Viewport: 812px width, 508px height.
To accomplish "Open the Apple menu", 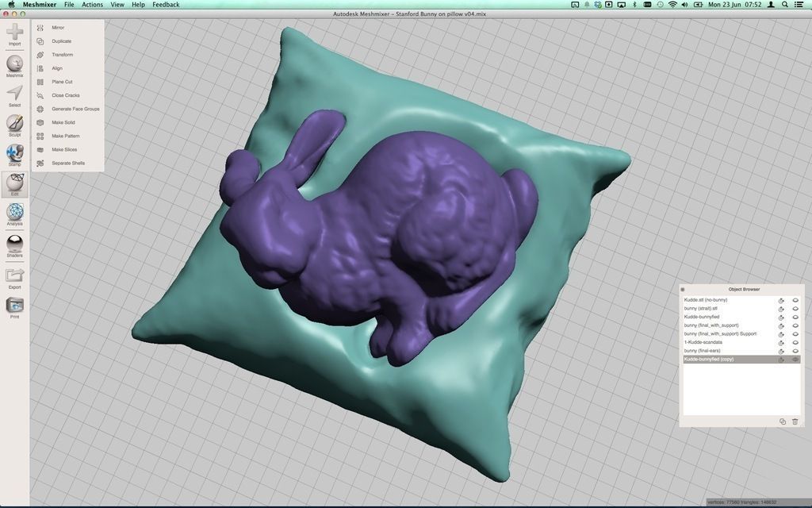I will pyautogui.click(x=11, y=4).
